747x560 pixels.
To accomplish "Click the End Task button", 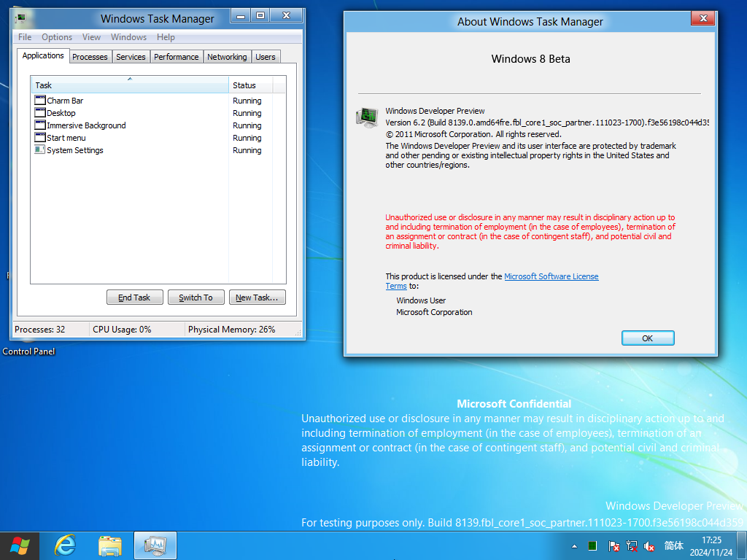I will pos(135,297).
